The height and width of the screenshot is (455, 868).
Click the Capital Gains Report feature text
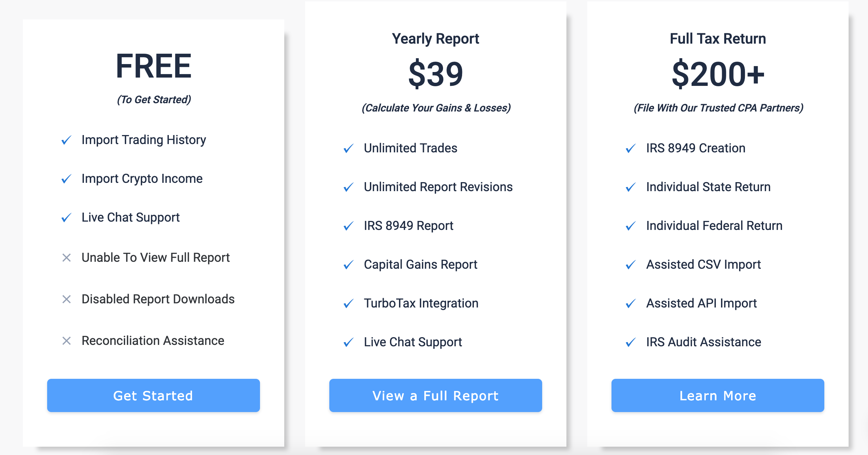(x=420, y=265)
